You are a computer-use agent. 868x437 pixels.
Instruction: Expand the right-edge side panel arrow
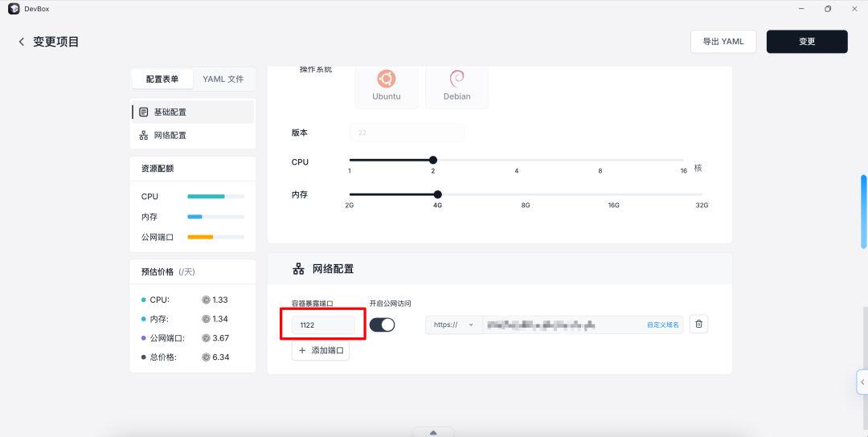[x=862, y=382]
